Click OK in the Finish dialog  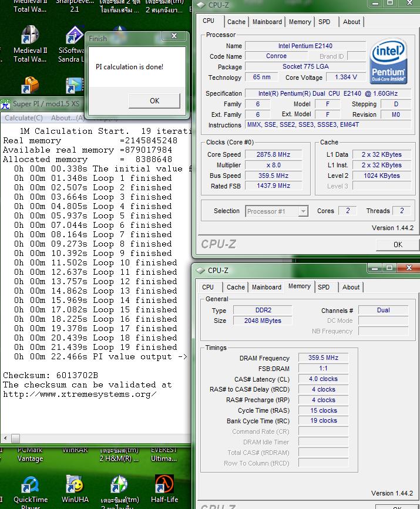pyautogui.click(x=154, y=101)
